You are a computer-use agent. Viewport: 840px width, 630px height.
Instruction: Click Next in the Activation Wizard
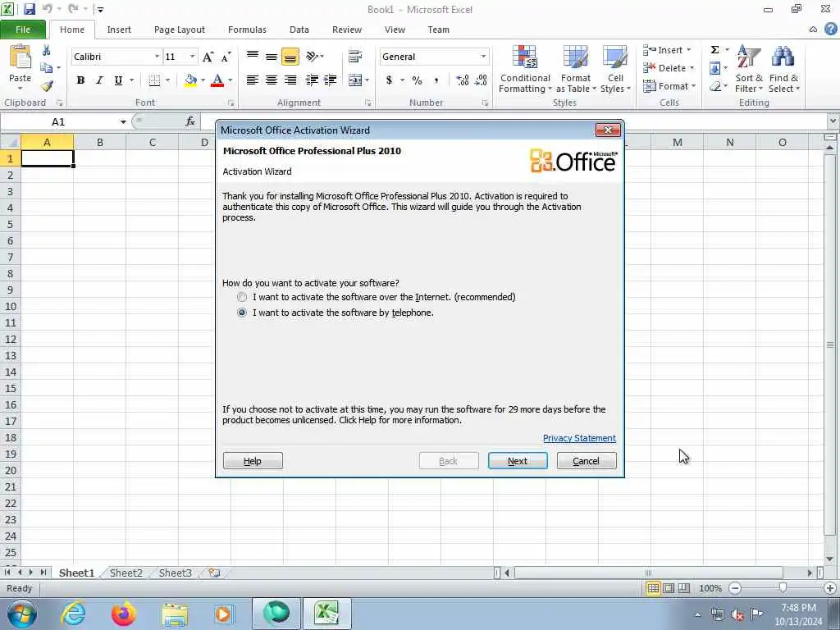518,461
